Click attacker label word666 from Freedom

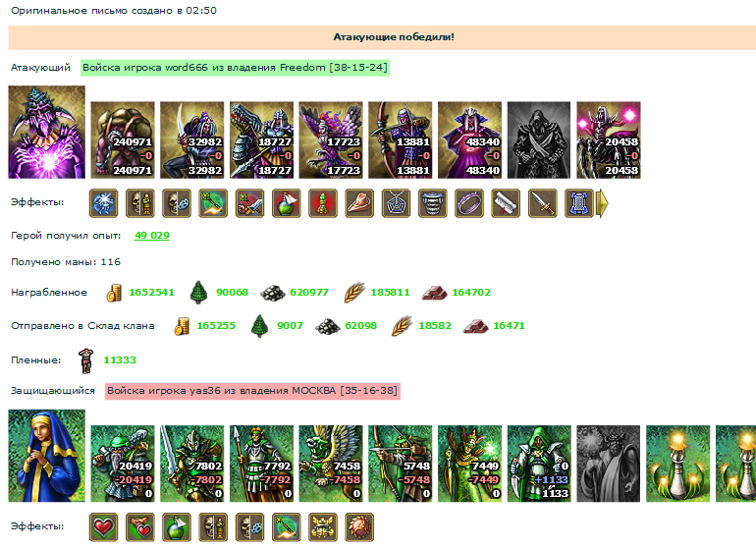[x=235, y=68]
